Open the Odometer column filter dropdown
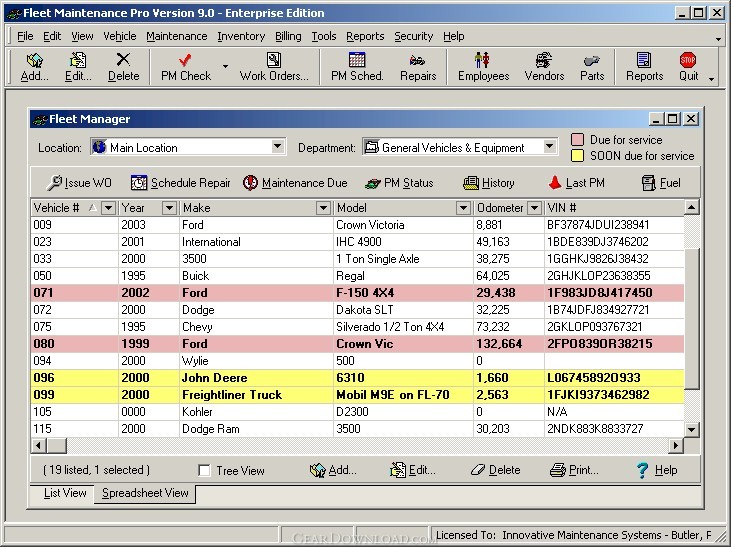The height and width of the screenshot is (547, 731). pos(535,208)
